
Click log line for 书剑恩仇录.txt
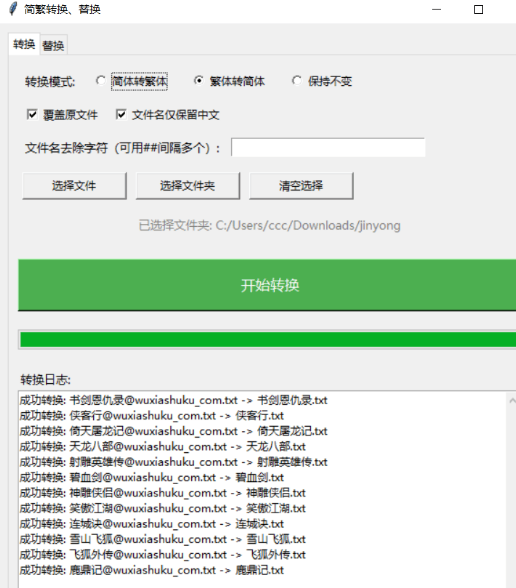point(174,400)
